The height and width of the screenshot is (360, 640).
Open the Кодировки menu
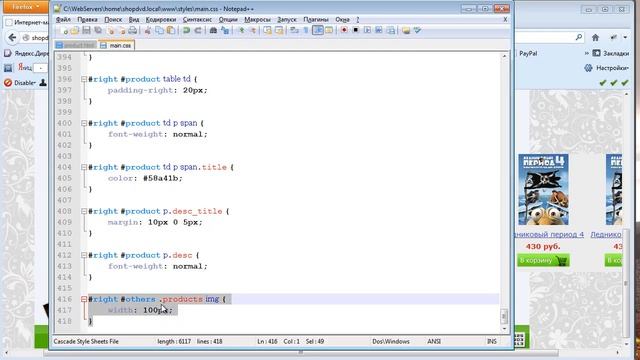[161, 19]
